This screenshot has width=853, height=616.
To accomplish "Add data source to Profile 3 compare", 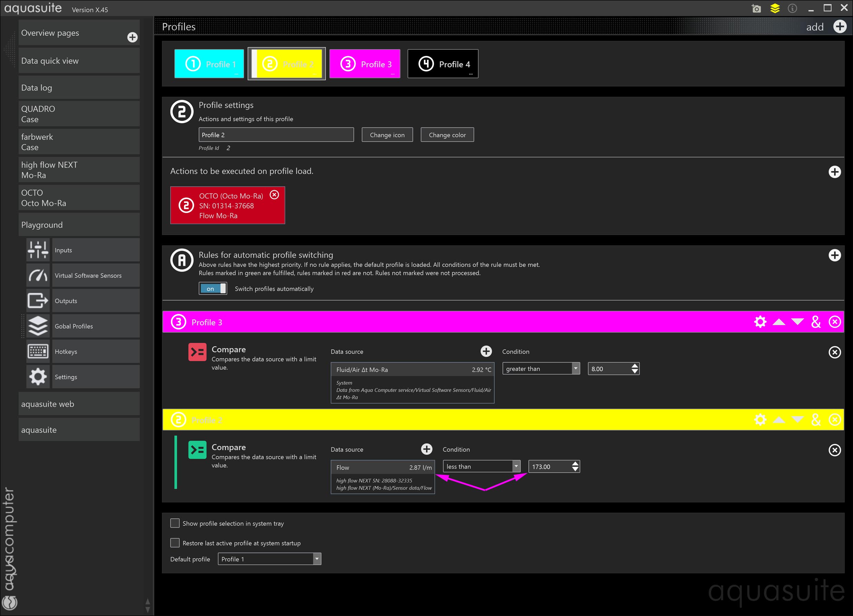I will (486, 351).
